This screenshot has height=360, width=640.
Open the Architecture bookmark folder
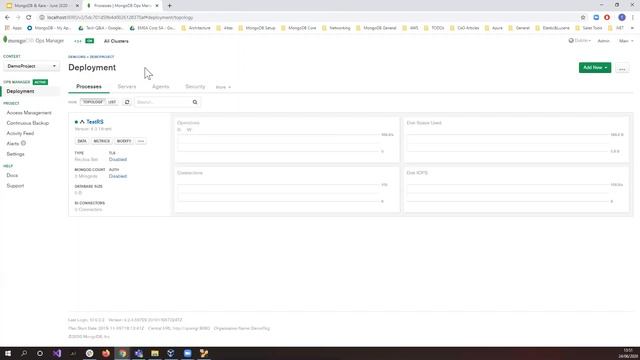(196, 28)
